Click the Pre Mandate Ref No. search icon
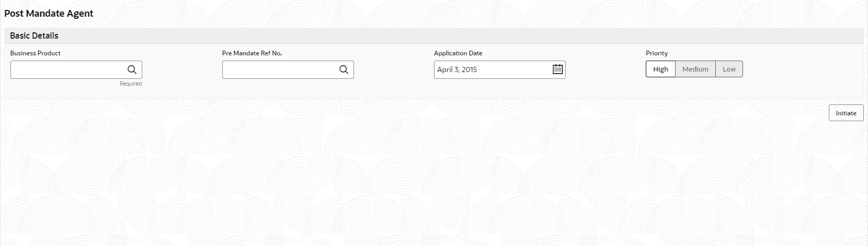 click(x=344, y=69)
